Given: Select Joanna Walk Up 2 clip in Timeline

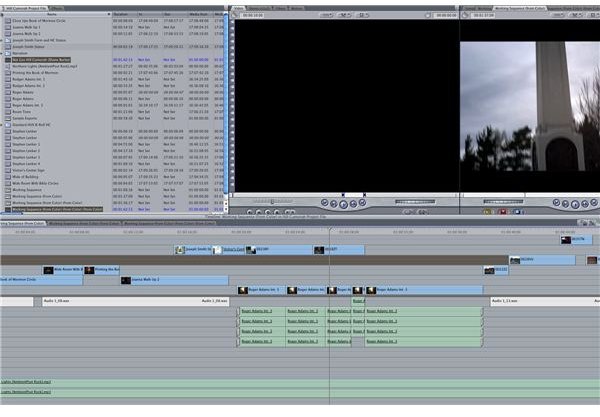Looking at the screenshot, I should 175,280.
